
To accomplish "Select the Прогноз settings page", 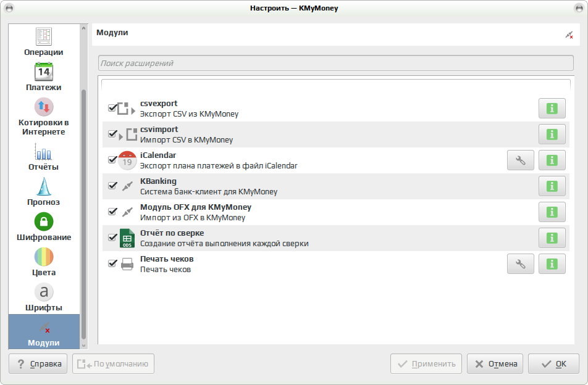I will point(43,192).
